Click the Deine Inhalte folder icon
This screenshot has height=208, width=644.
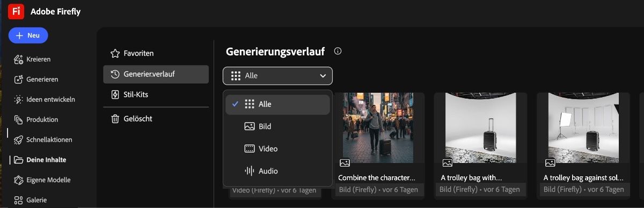pos(18,160)
